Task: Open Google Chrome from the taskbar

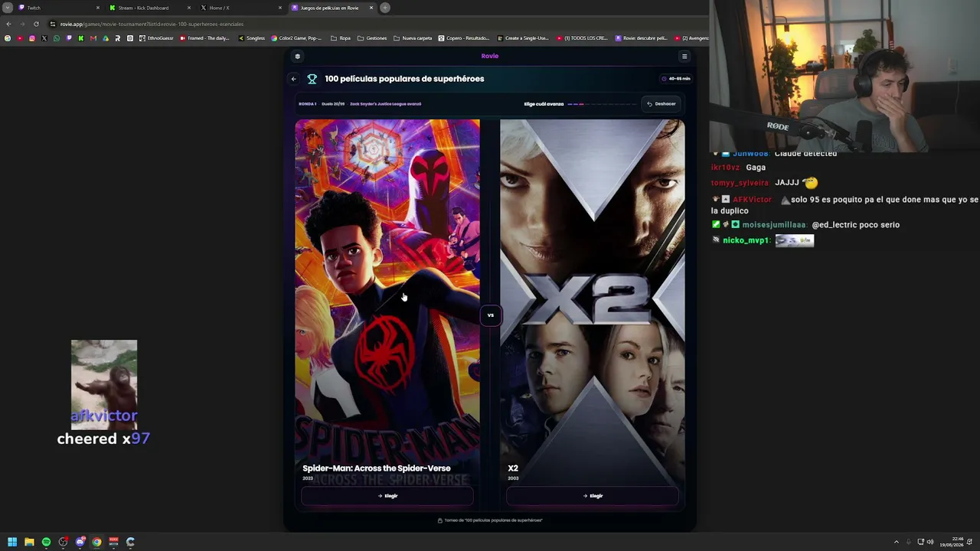Action: pos(96,542)
